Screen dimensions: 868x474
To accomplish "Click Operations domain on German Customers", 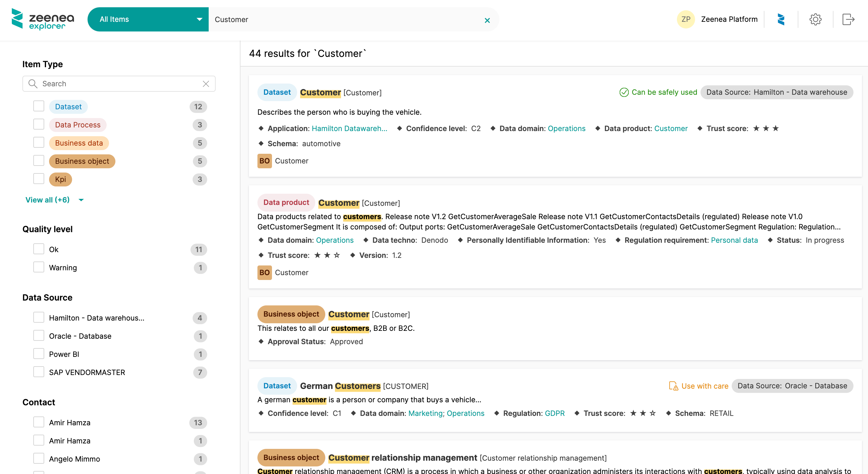I will [465, 413].
